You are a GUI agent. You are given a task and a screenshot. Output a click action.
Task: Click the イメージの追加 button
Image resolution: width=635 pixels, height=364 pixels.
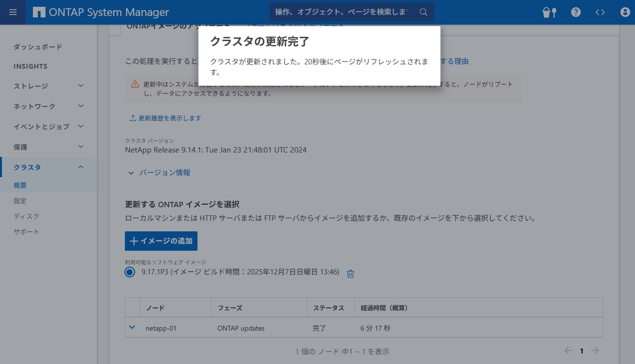point(161,241)
